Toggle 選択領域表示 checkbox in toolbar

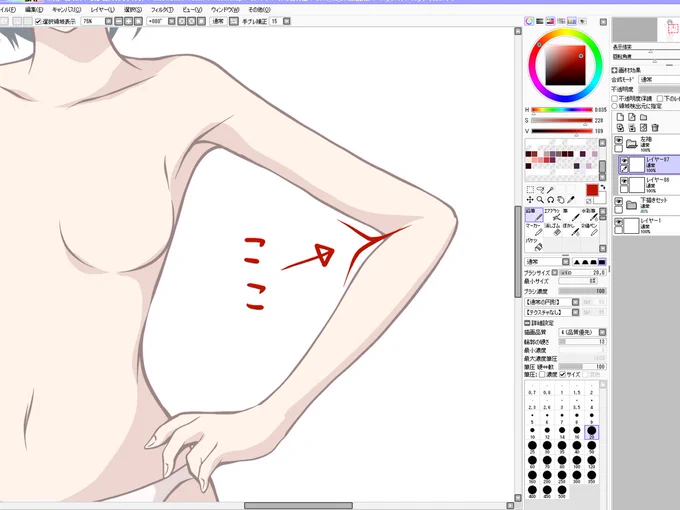click(38, 21)
